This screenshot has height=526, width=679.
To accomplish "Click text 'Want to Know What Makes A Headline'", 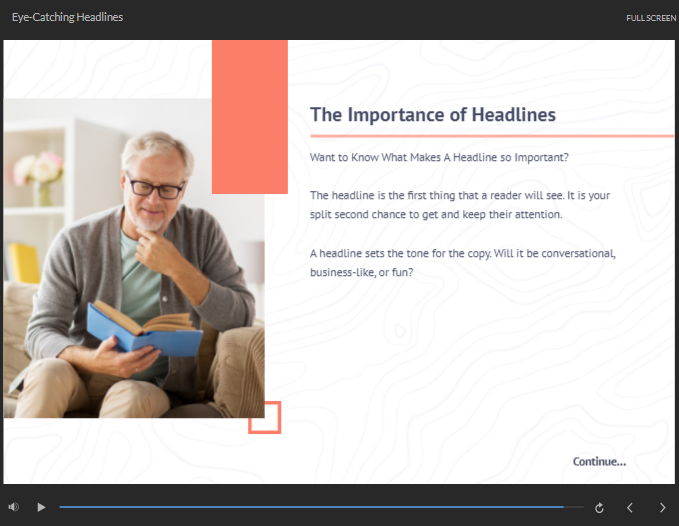I will pyautogui.click(x=439, y=157).
